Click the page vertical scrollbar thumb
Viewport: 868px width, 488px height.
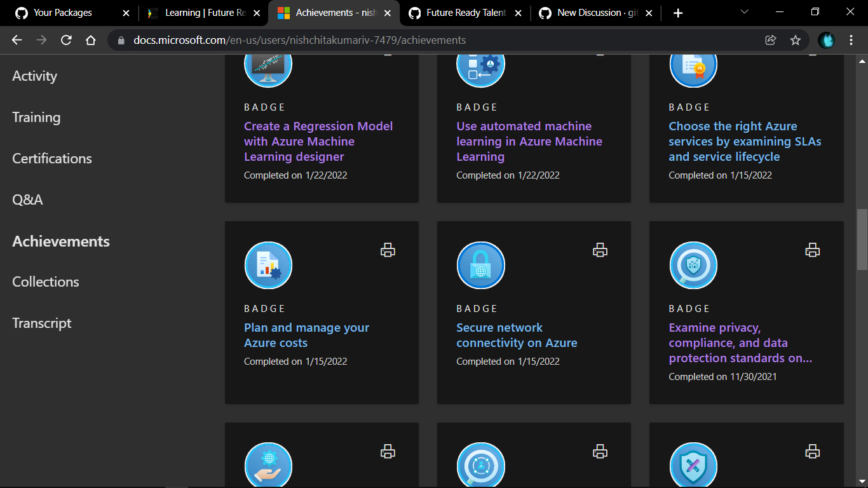862,240
